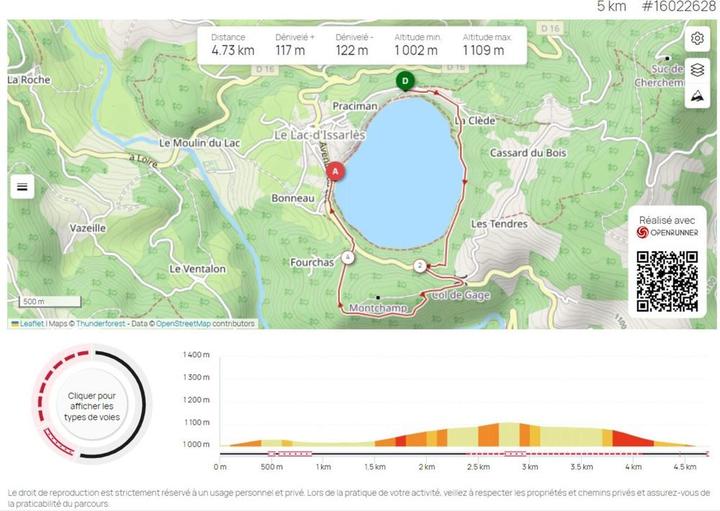
Task: Click the elevation profile peak near 2.8 km
Action: [509, 432]
